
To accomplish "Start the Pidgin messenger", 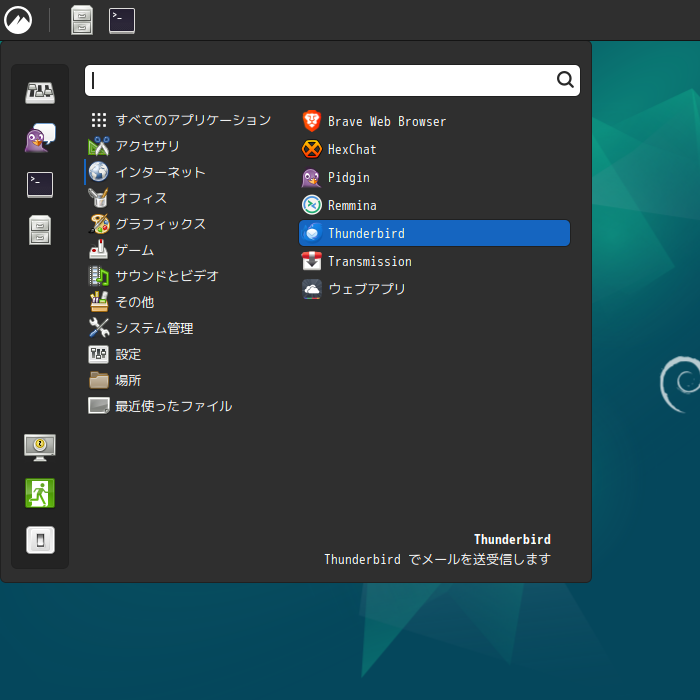I will pos(348,177).
